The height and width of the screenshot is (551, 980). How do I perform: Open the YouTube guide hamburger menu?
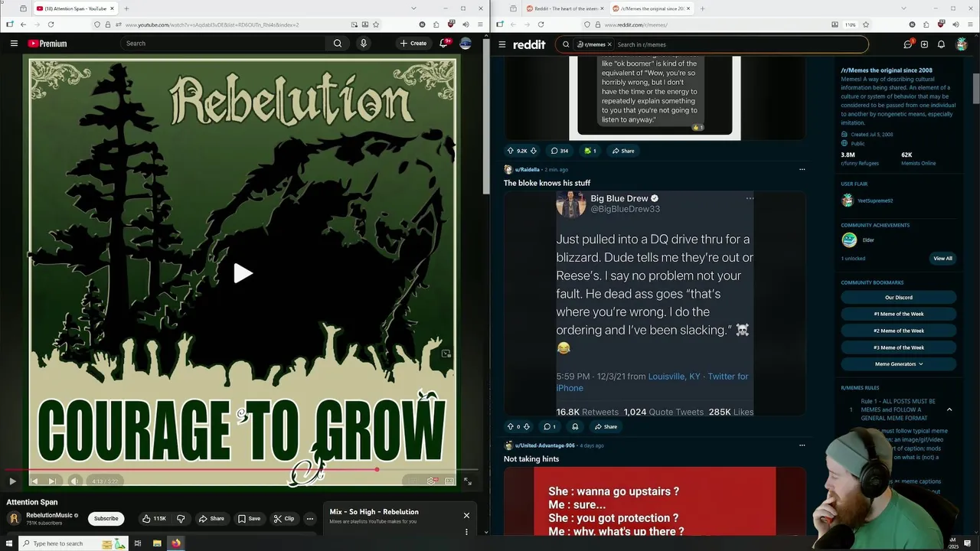pos(14,44)
